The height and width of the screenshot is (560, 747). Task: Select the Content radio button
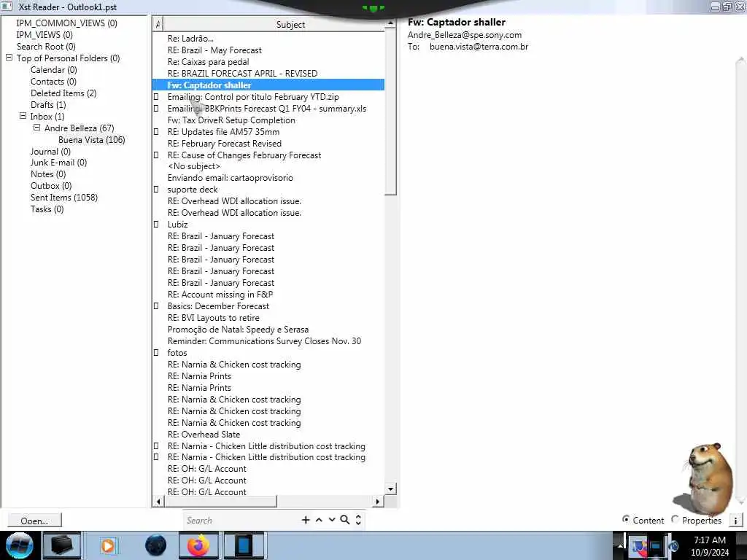click(626, 519)
